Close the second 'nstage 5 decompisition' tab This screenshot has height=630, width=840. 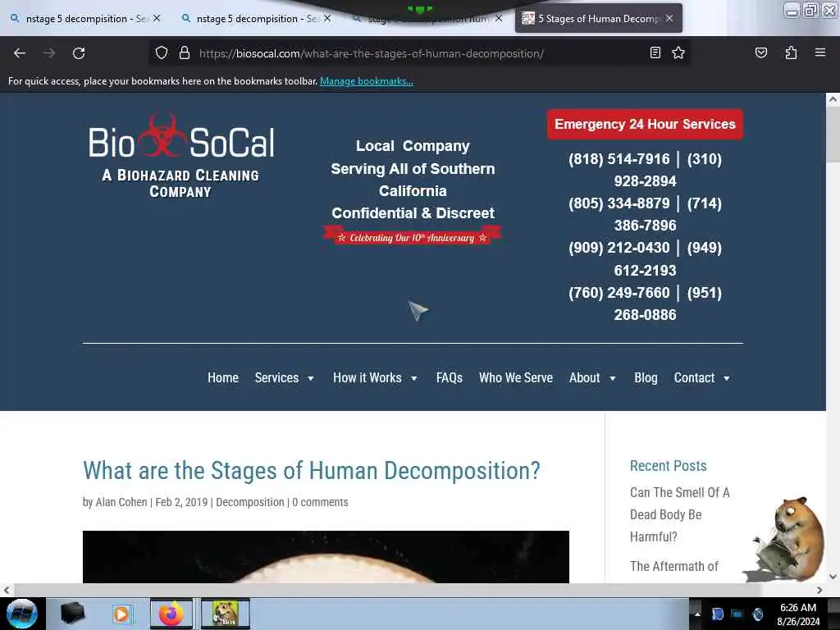click(x=327, y=18)
